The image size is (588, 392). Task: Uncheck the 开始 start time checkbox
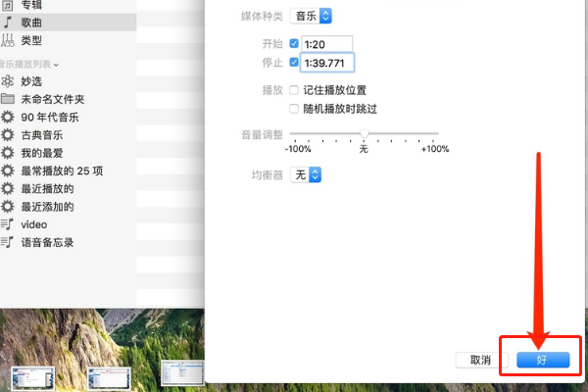(294, 44)
